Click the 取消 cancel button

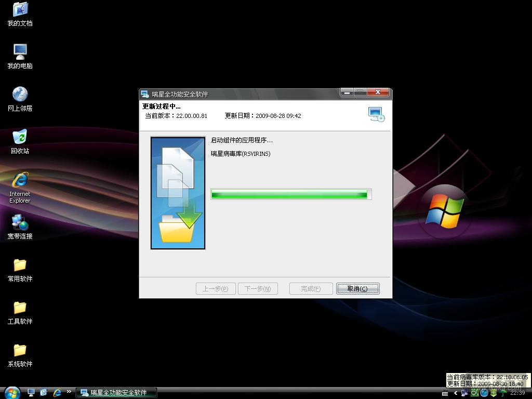(x=357, y=289)
